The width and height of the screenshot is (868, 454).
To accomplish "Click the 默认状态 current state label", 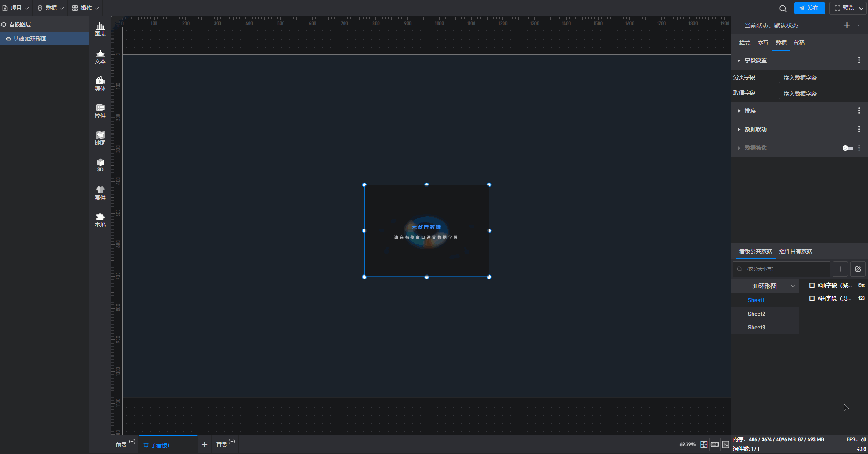I will (x=786, y=25).
